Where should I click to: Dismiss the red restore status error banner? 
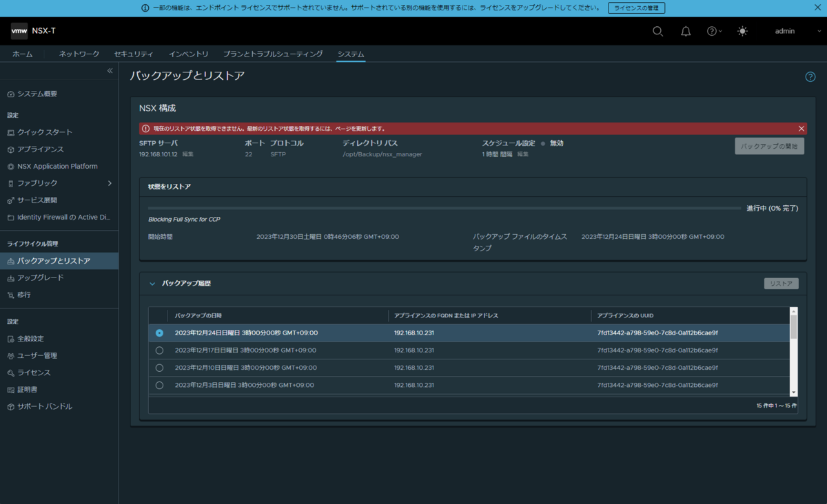[x=802, y=129]
